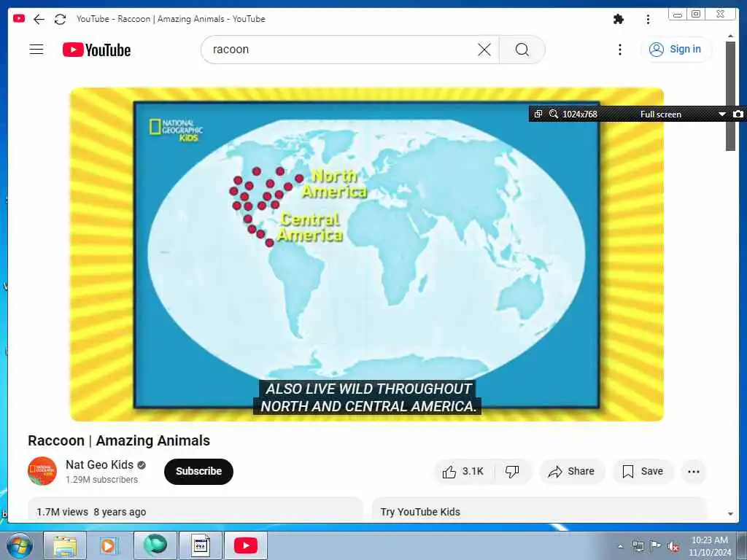747x560 pixels.
Task: Open clock showing 10:23 AM
Action: coord(709,546)
